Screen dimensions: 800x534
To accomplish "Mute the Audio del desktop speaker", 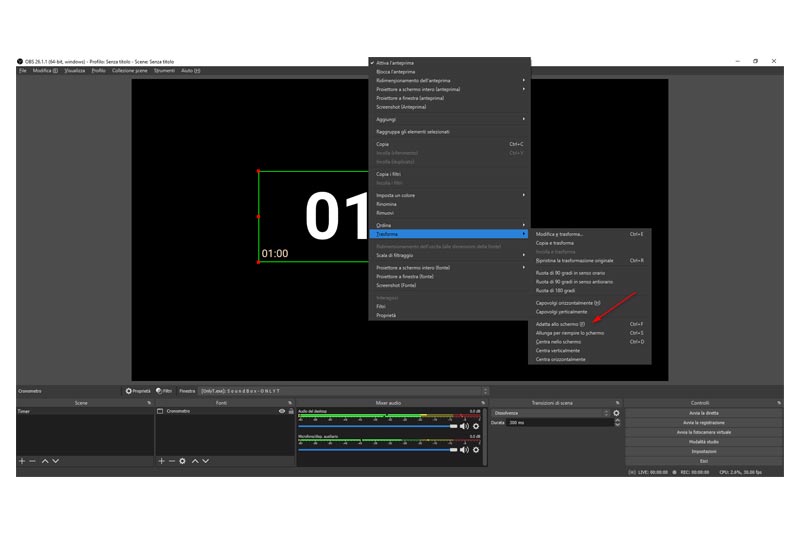I will point(464,426).
